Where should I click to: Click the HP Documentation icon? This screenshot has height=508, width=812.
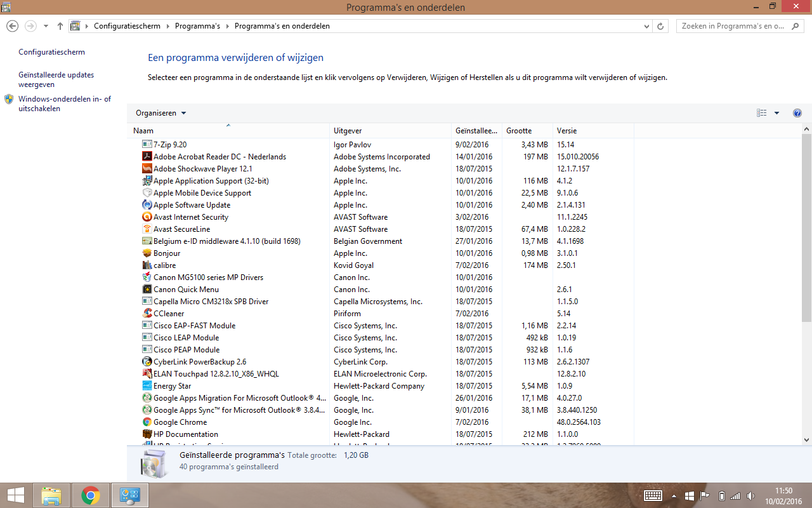(147, 434)
